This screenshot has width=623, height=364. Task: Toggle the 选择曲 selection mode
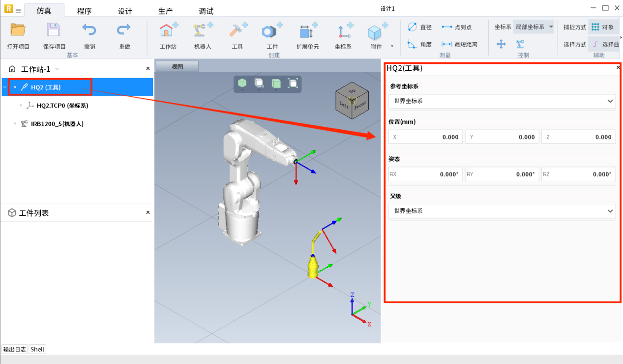[604, 44]
